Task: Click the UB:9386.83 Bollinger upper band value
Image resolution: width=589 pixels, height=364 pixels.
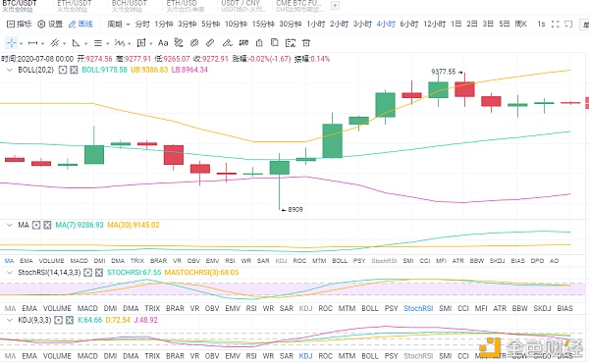Action: click(149, 70)
